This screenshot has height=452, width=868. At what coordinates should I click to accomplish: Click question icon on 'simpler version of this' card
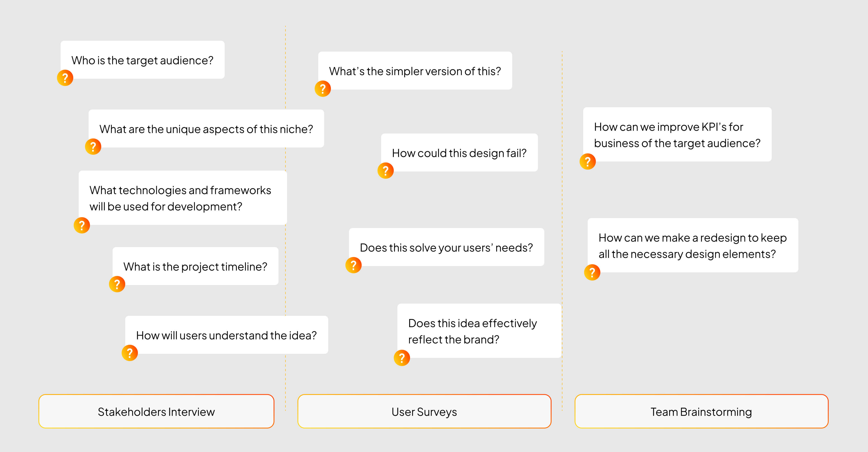click(323, 89)
